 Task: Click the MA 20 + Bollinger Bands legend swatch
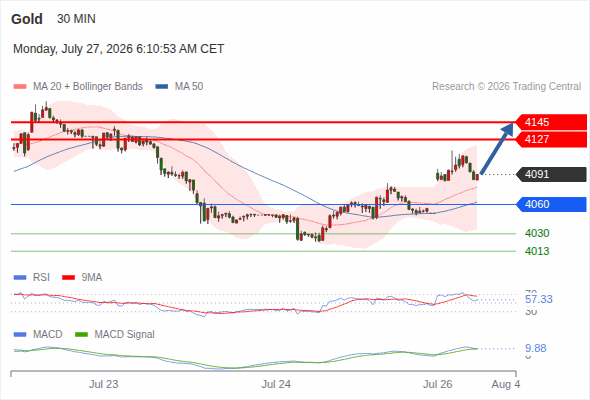20,87
